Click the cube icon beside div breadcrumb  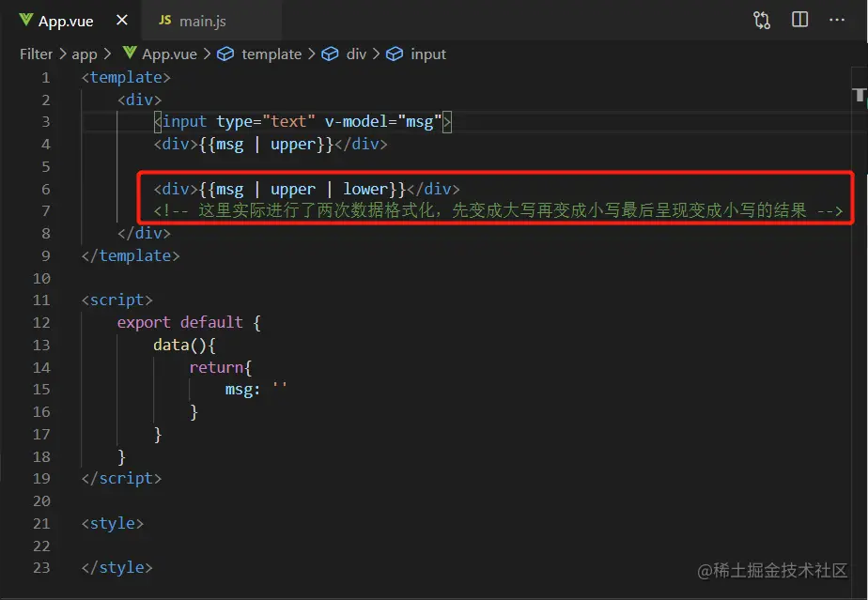(x=330, y=54)
